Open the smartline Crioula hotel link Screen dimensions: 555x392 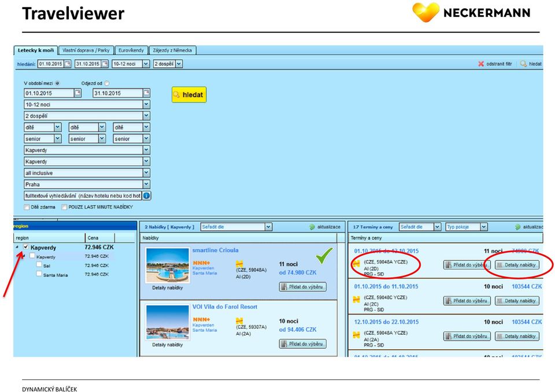coord(215,250)
